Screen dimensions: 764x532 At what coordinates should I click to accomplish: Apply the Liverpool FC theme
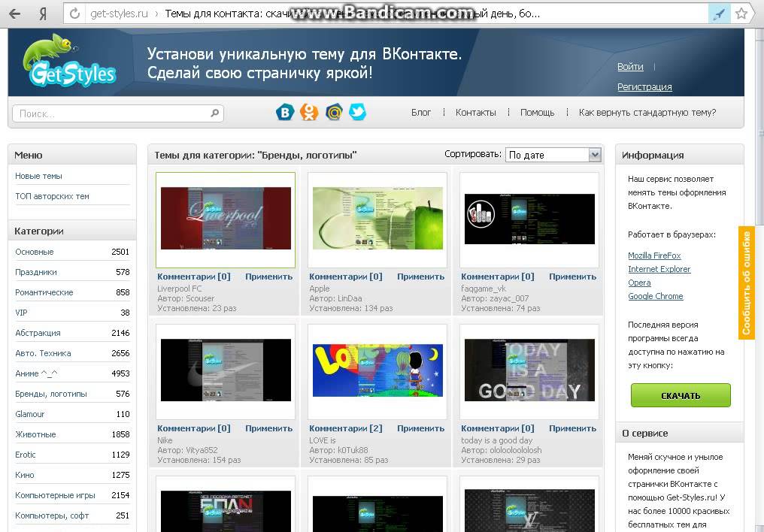tap(269, 277)
